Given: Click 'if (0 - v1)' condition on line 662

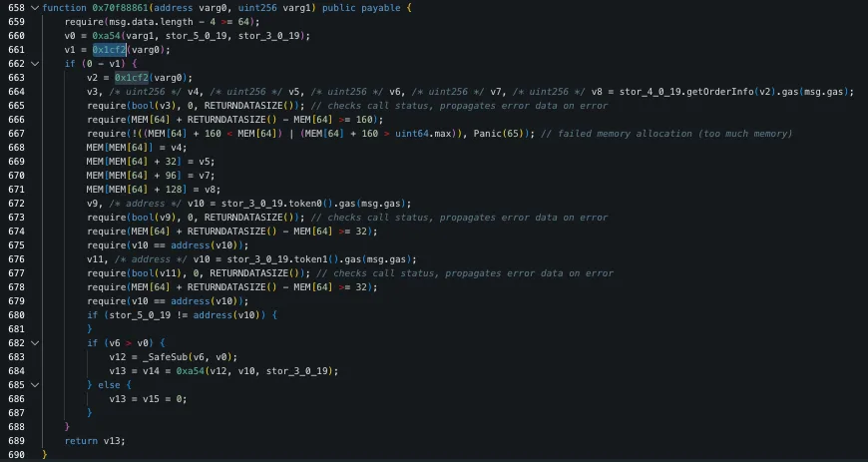Looking at the screenshot, I should [x=98, y=64].
